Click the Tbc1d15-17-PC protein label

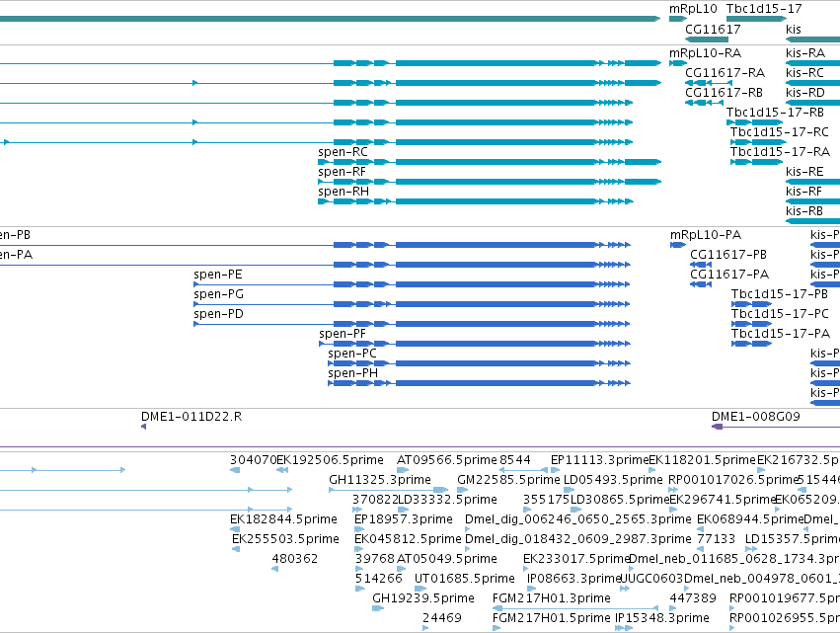(780, 314)
